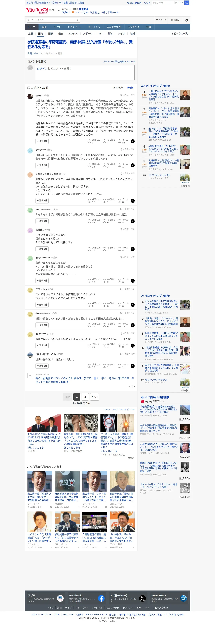The width and height of the screenshot is (215, 644).
Task: Select the スポーツ category
Action: tap(88, 33)
